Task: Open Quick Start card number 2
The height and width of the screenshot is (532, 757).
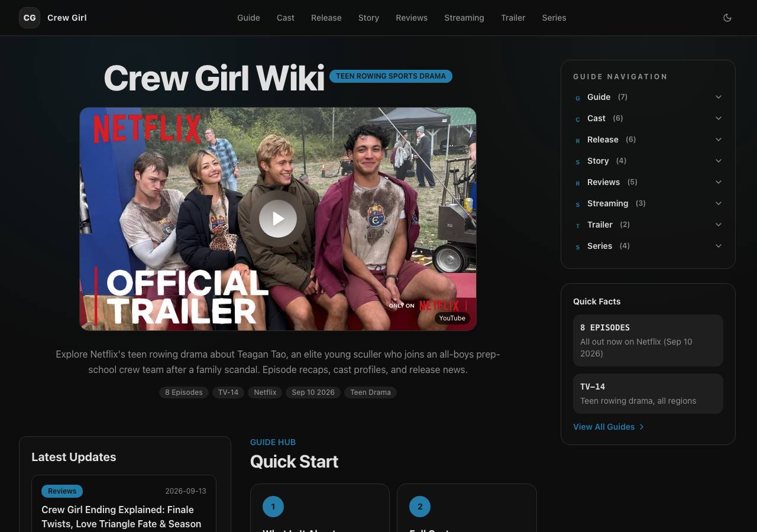Action: pos(467,508)
